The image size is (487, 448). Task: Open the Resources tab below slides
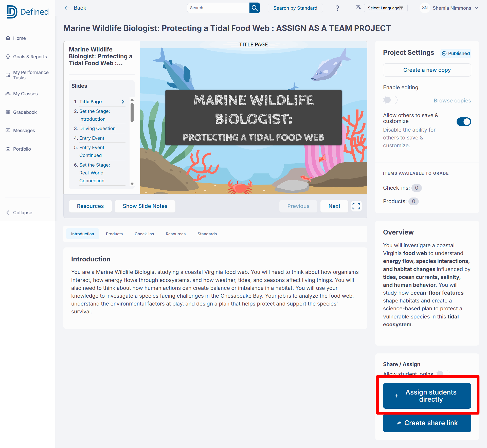pos(176,234)
